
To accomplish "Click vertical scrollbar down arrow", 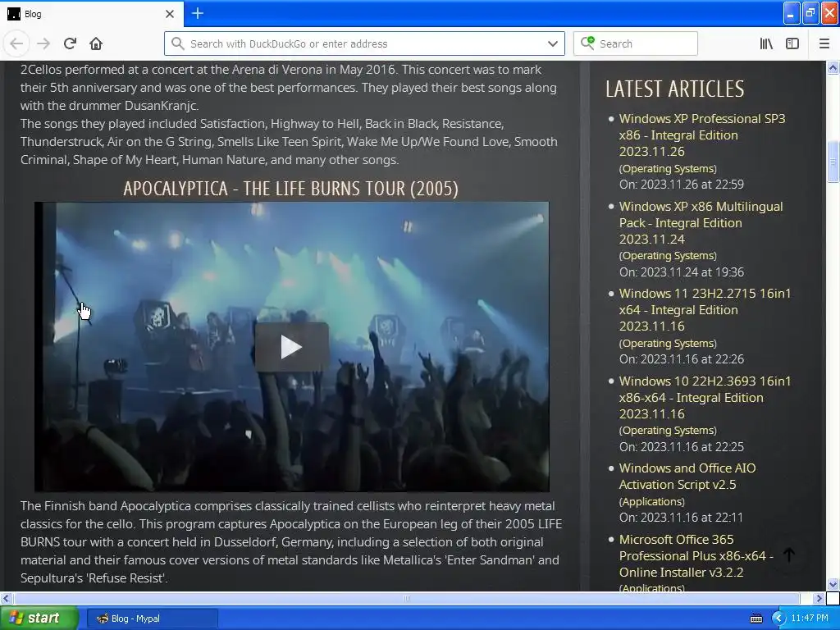I will [x=833, y=584].
